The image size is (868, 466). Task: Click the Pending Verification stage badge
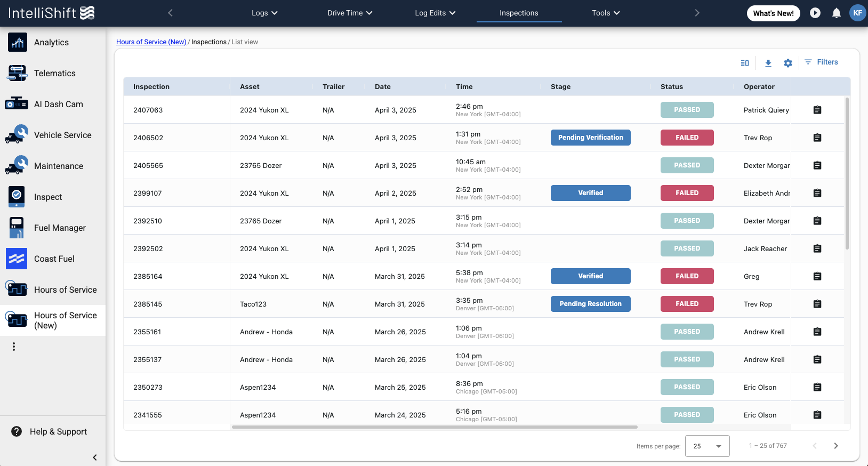click(591, 138)
